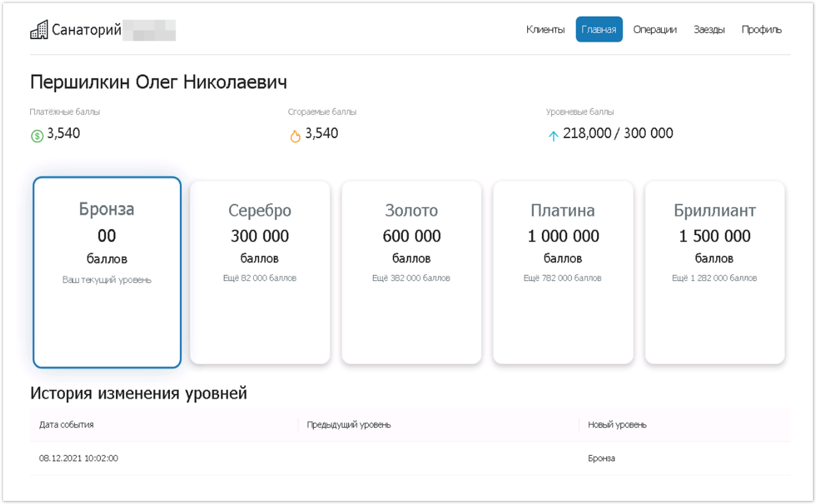Viewport: 816px width, 504px height.
Task: Click the Новый уровень column header
Action: coord(616,425)
